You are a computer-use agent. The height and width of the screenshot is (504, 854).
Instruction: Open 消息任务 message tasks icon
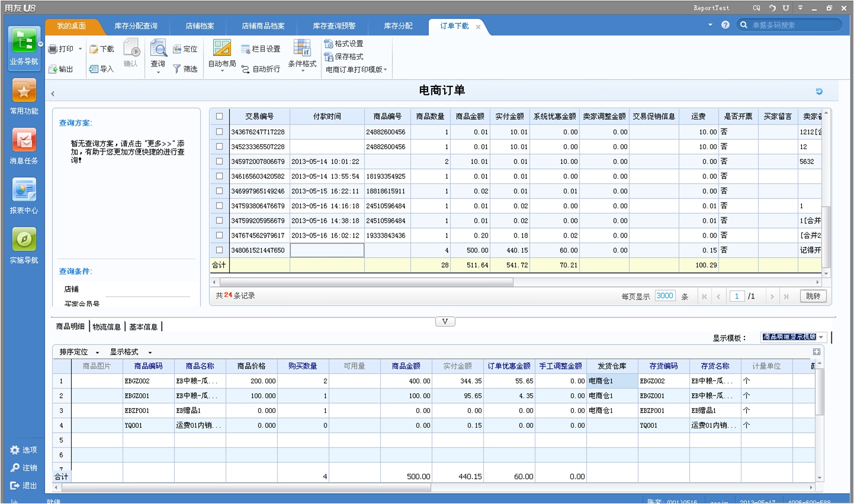point(24,141)
